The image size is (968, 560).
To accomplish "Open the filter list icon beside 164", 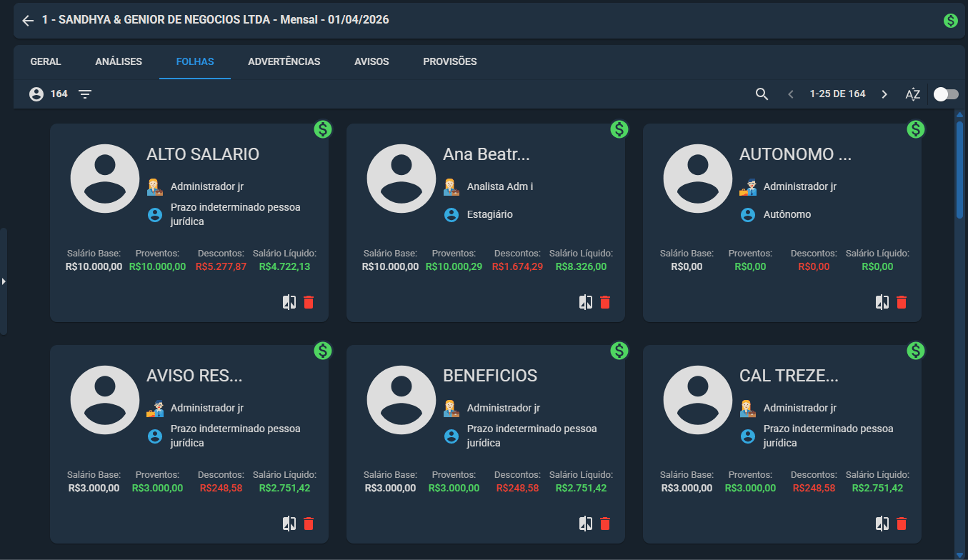I will [x=85, y=94].
